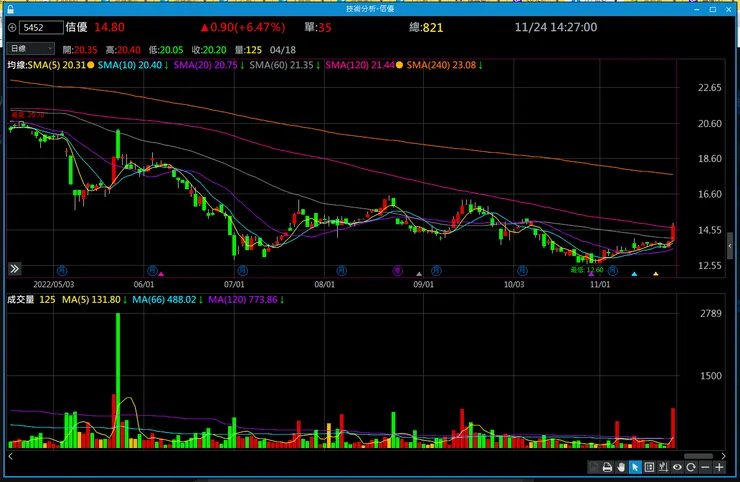Click the horizontal scrollbar thumb
Viewport: 740px width, 482px height.
coord(698,456)
